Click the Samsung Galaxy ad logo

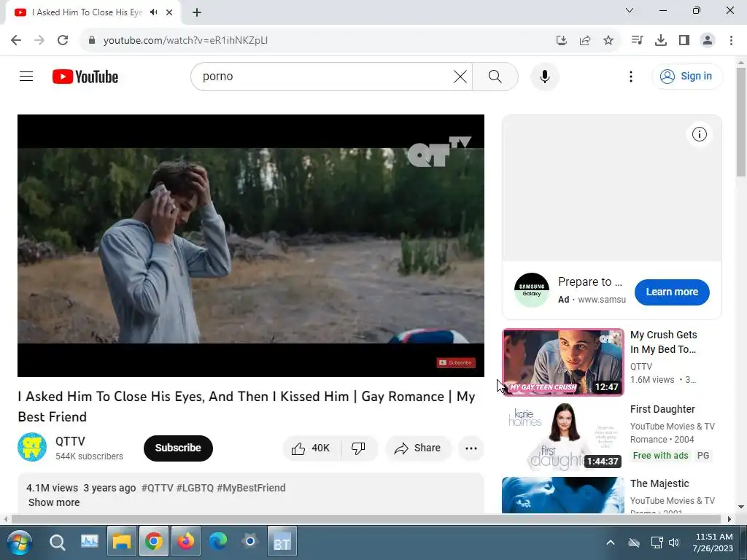pyautogui.click(x=532, y=290)
